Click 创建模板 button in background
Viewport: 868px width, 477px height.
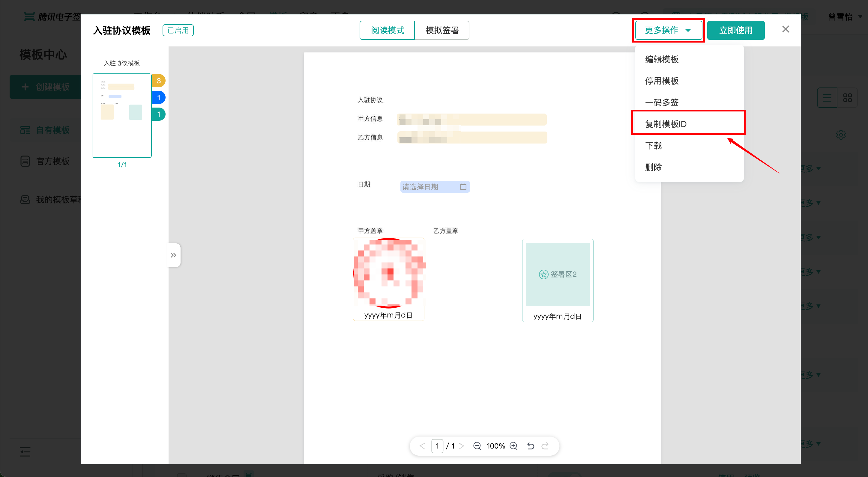[46, 87]
